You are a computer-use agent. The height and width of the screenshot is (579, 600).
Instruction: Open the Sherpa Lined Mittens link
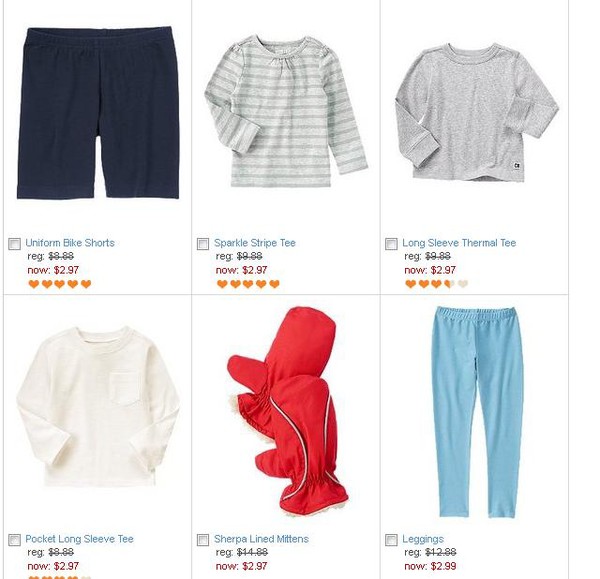pos(261,539)
